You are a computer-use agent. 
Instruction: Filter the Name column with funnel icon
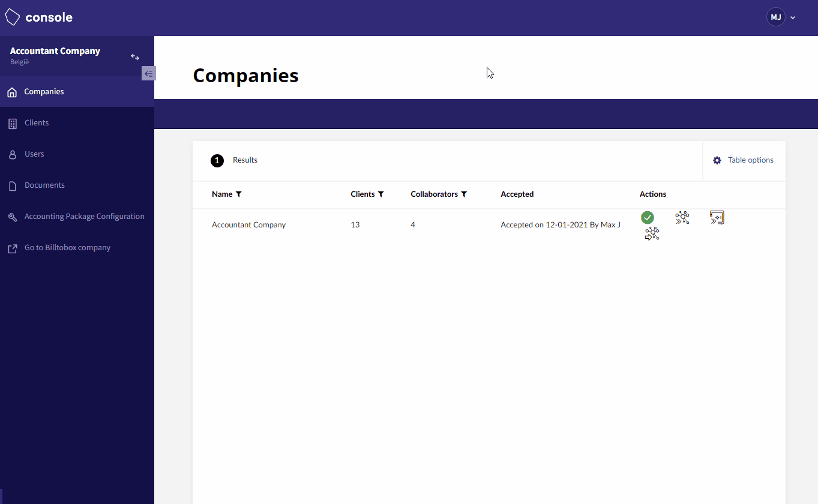[x=239, y=194]
